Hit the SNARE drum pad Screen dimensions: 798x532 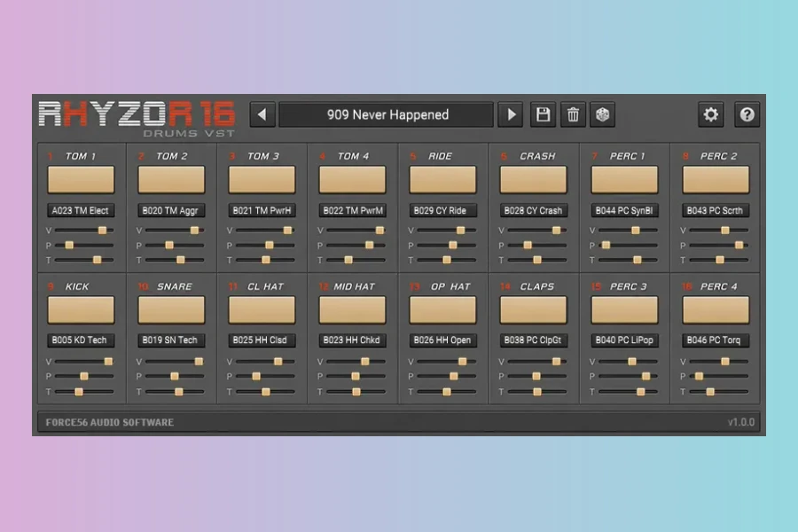pyautogui.click(x=171, y=310)
